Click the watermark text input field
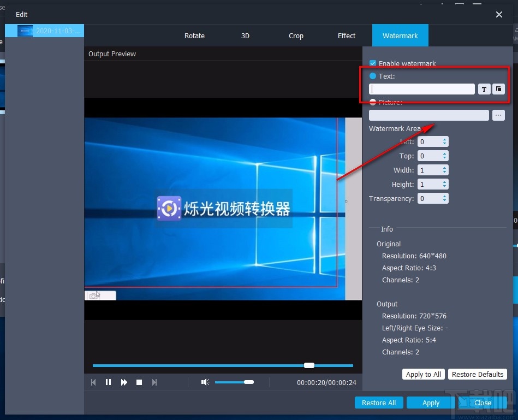 tap(420, 89)
